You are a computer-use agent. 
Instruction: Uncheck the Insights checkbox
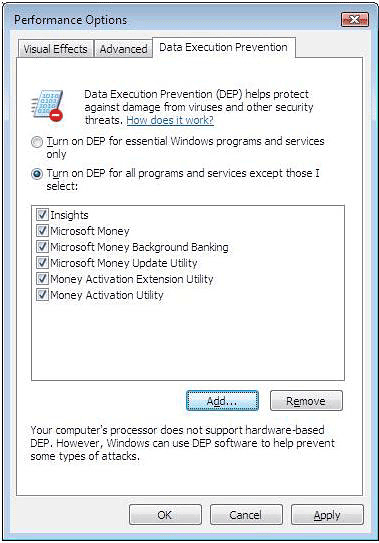42,215
